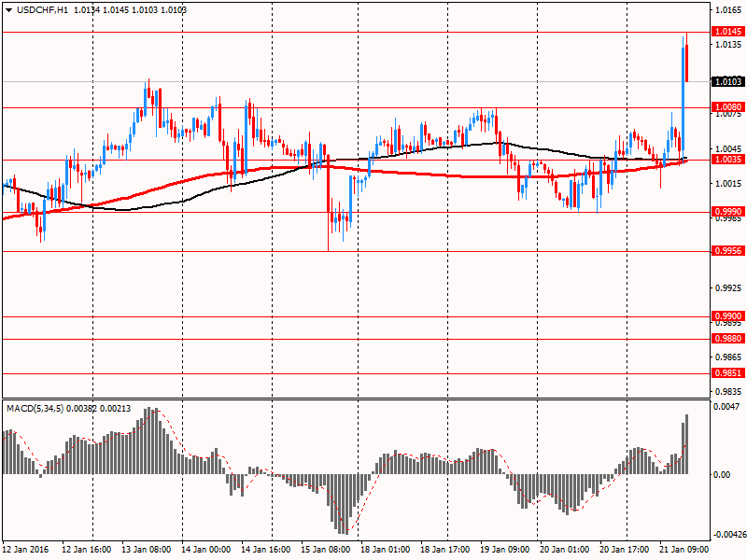747x560 pixels.
Task: Click the 19 Jan 09:00 time label
Action: [x=504, y=551]
